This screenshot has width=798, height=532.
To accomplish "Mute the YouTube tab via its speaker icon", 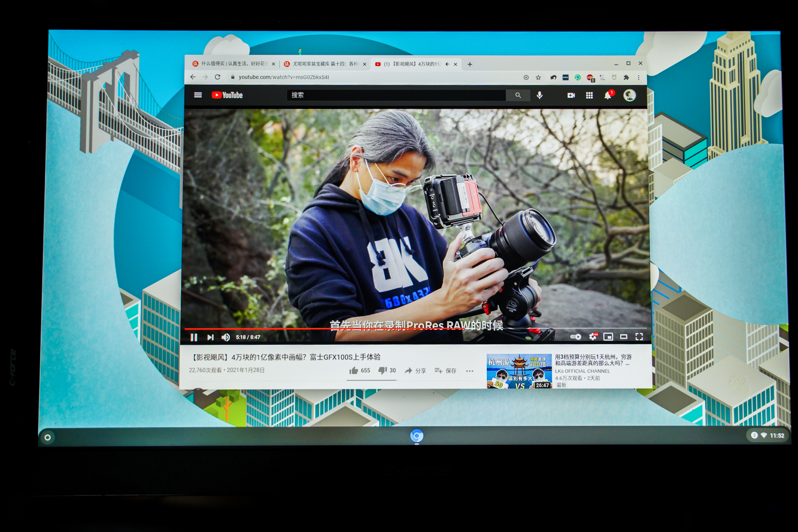I will tap(447, 64).
